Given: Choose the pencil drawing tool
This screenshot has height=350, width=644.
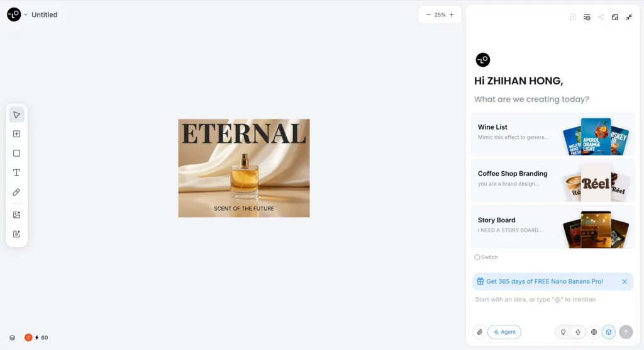Looking at the screenshot, I should (x=16, y=192).
